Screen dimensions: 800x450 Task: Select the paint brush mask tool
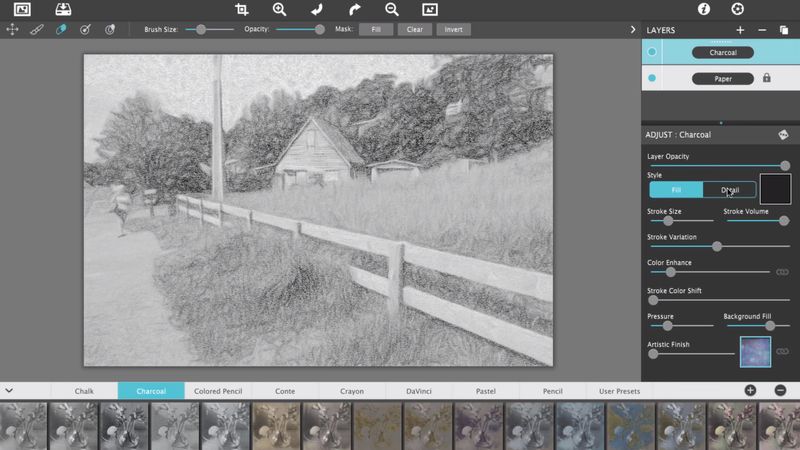coord(37,30)
